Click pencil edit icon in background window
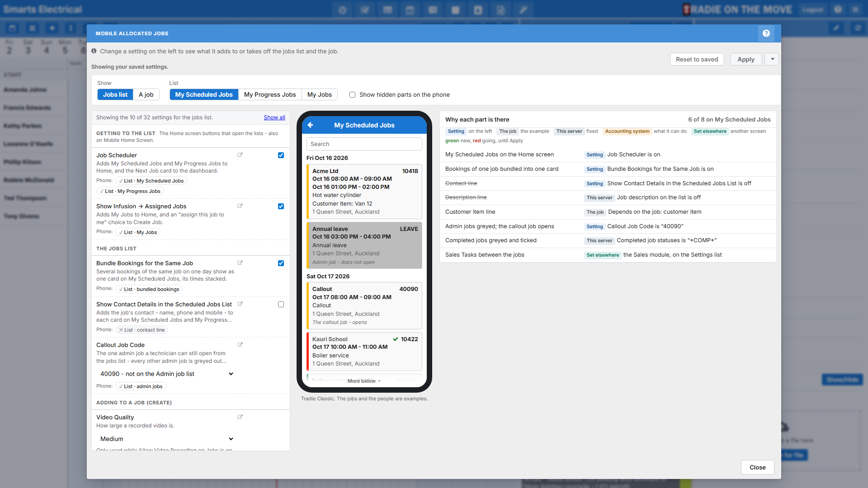The image size is (868, 488). coord(836,28)
